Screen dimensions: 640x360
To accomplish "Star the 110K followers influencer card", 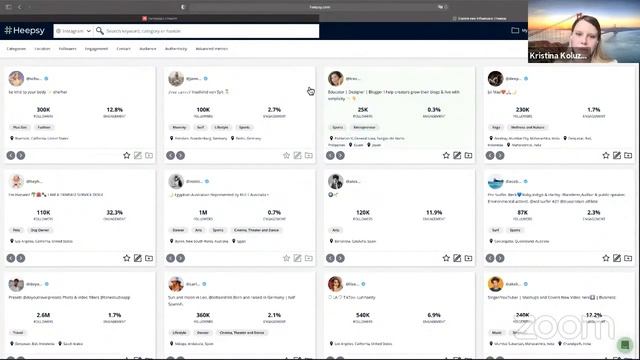I will (x=127, y=258).
